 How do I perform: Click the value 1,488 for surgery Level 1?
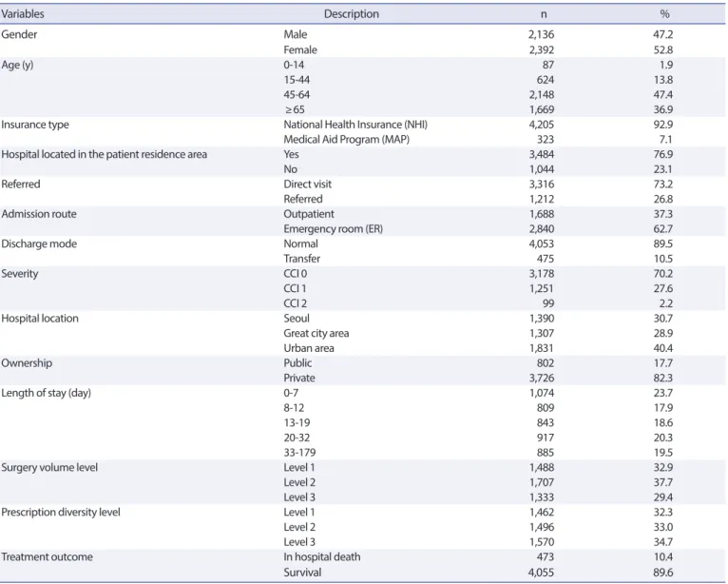[542, 467]
